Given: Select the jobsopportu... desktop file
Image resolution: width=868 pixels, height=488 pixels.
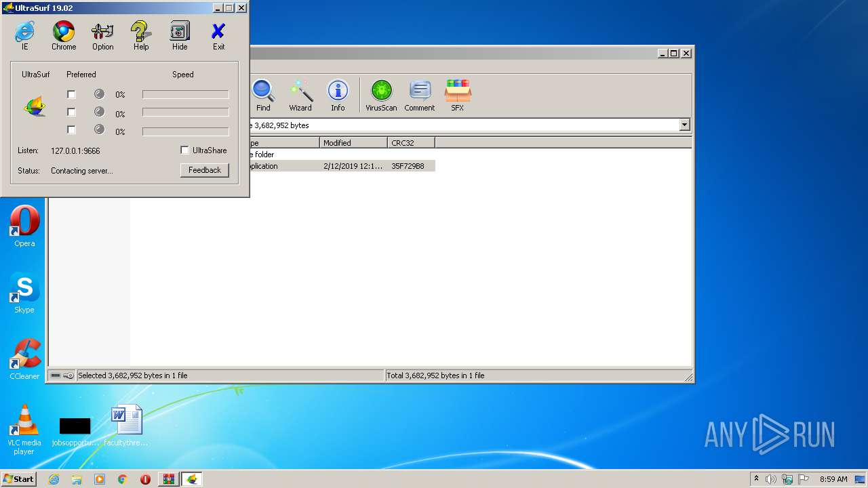Looking at the screenshot, I should tap(75, 430).
